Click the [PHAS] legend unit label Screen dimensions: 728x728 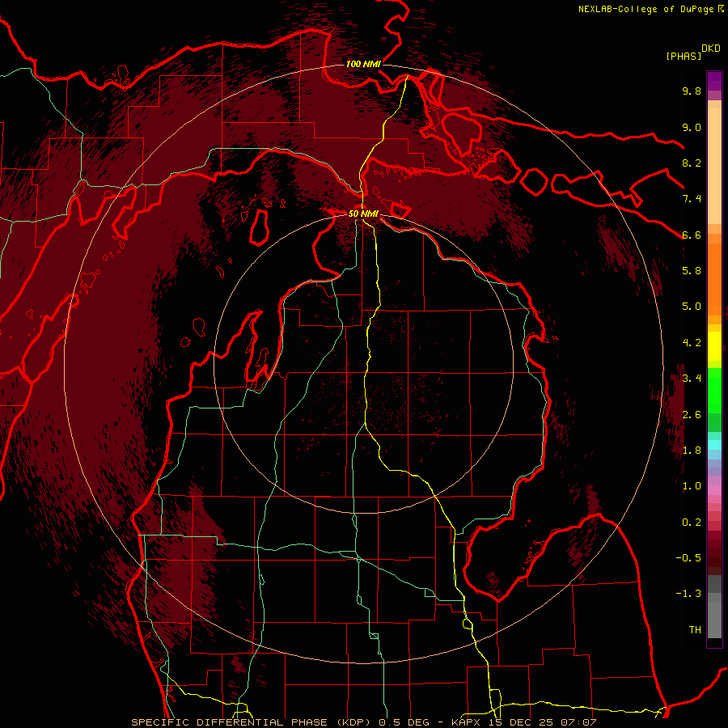(684, 56)
